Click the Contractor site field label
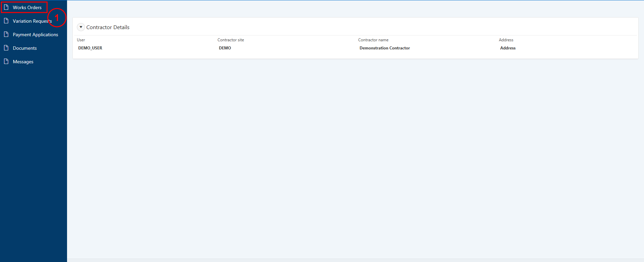644x262 pixels. pos(231,40)
